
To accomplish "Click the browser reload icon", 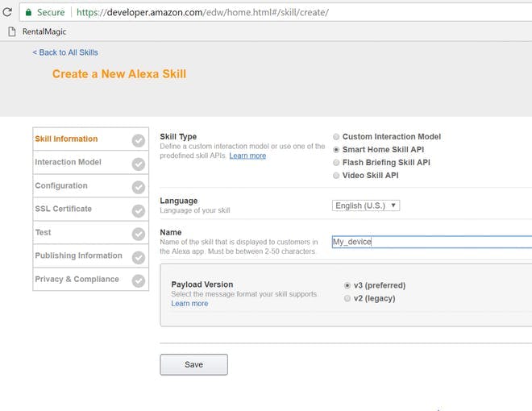I will click(7, 12).
